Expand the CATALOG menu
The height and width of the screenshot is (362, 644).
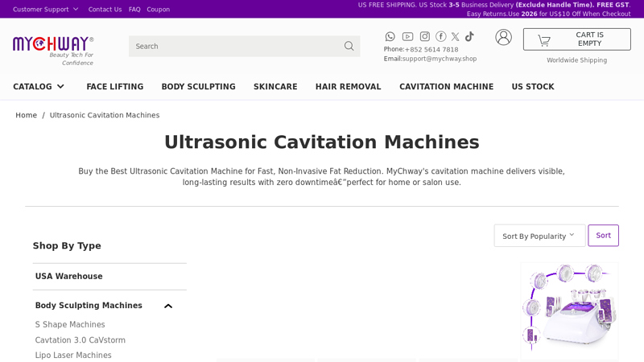point(39,87)
